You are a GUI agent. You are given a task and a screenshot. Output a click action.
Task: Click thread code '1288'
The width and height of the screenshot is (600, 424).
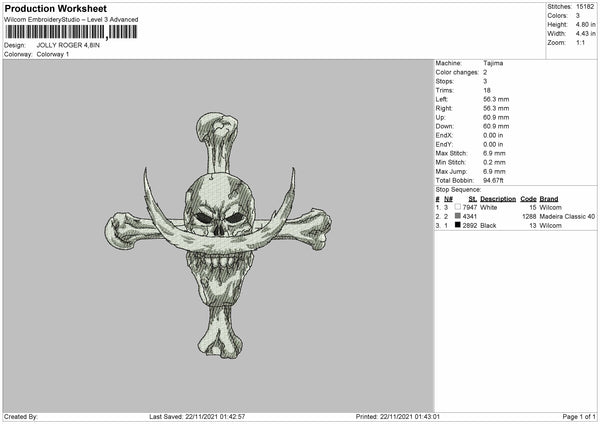tap(529, 217)
